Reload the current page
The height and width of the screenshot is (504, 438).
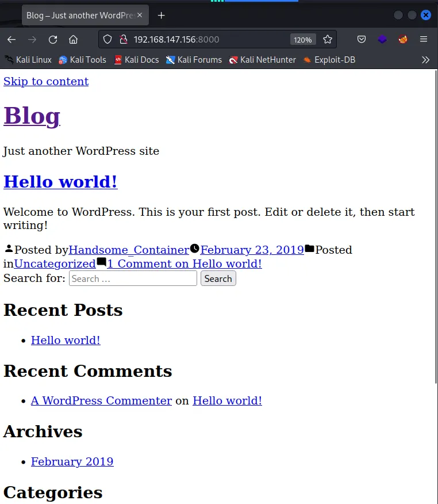pyautogui.click(x=53, y=40)
